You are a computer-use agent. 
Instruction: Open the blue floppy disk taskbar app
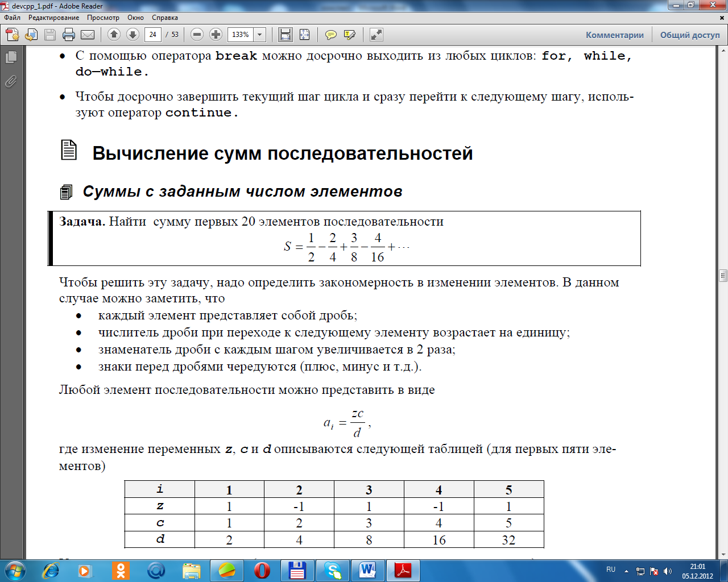[297, 570]
